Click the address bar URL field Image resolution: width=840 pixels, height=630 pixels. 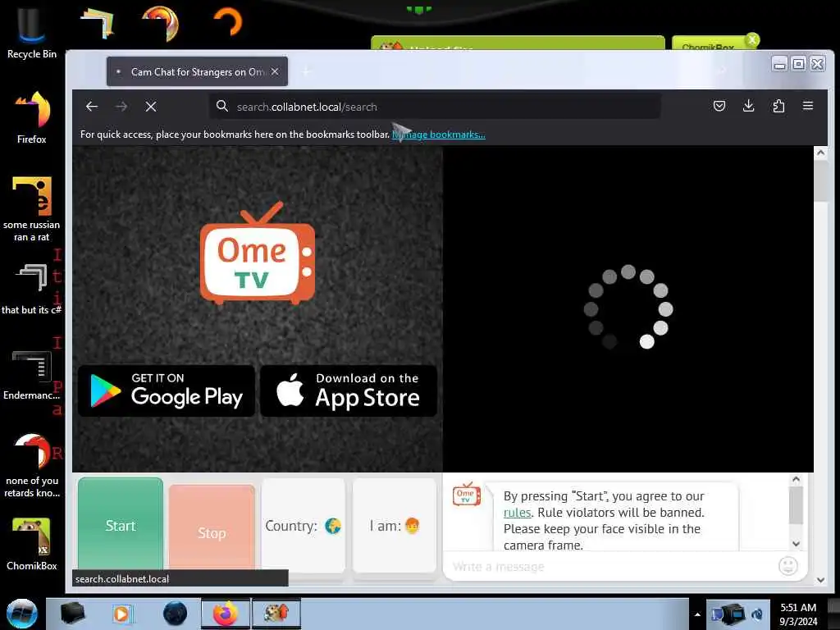click(435, 107)
